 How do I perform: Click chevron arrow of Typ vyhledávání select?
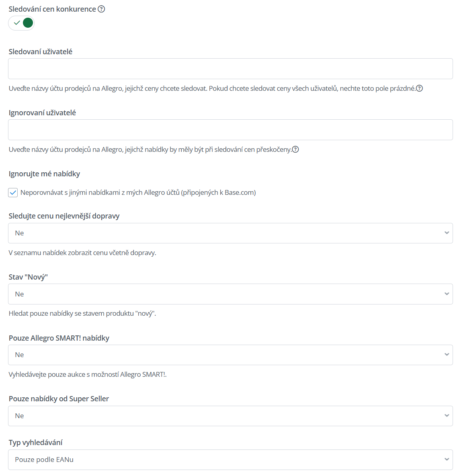coord(447,460)
